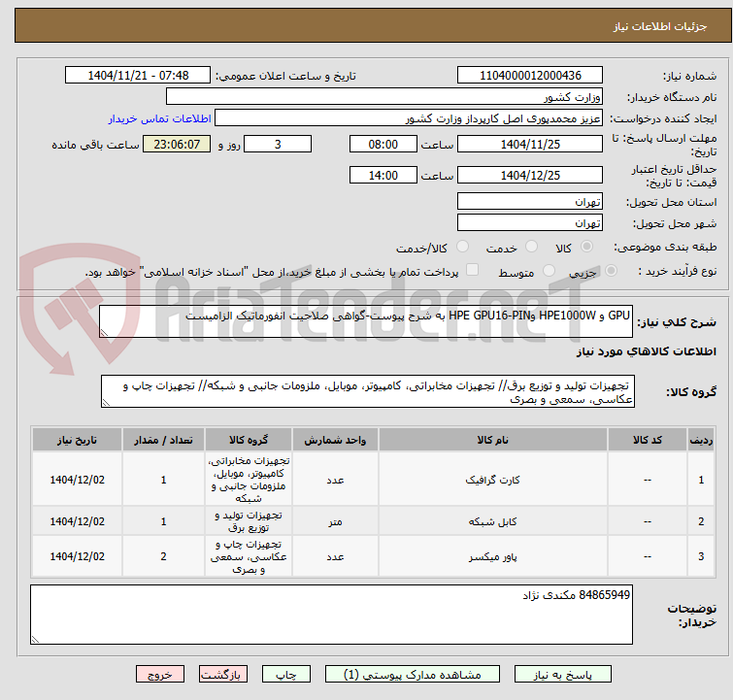
Task: Select the کالا/خدمت radio button
Action: click(x=462, y=246)
